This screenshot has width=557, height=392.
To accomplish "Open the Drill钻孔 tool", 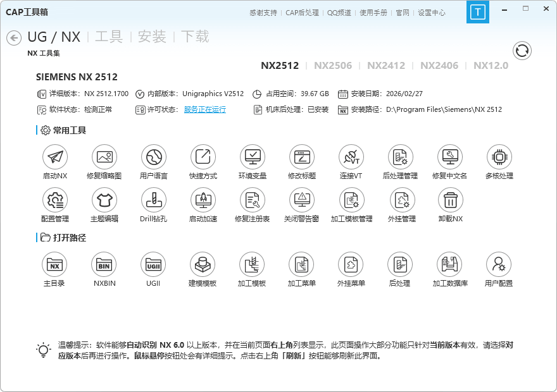I will tap(154, 200).
